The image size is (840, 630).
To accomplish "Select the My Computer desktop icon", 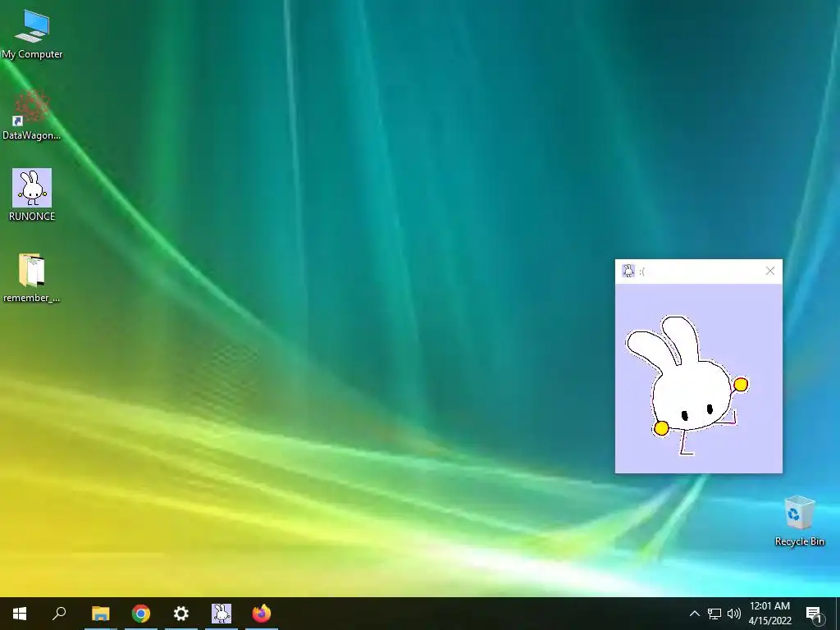I will (32, 34).
